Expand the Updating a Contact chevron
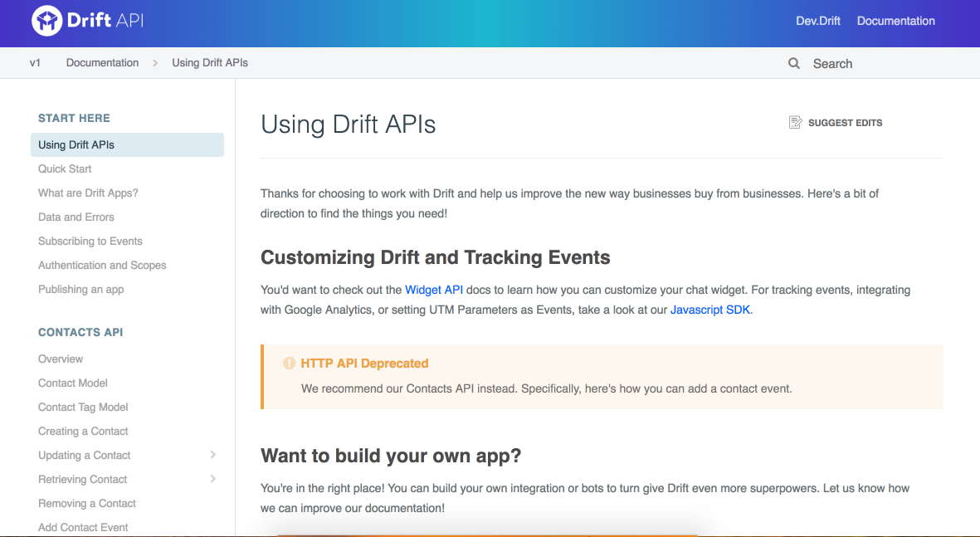This screenshot has height=537, width=980. [x=212, y=455]
